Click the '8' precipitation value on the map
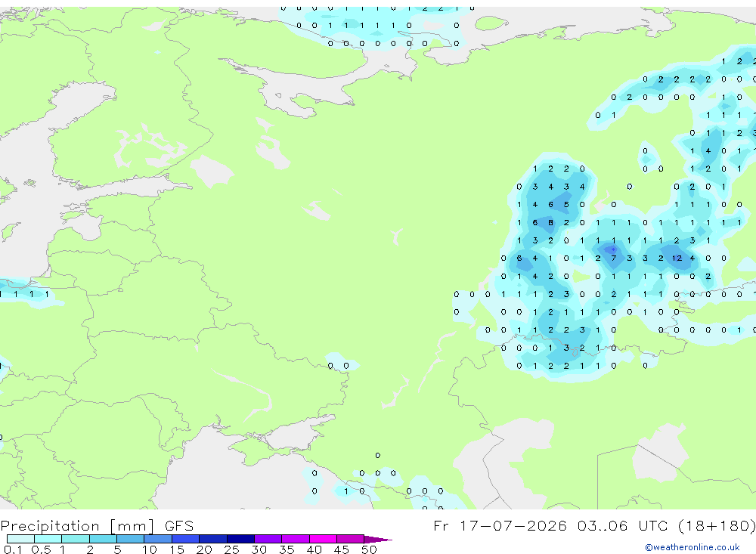The width and height of the screenshot is (756, 554). [x=550, y=222]
